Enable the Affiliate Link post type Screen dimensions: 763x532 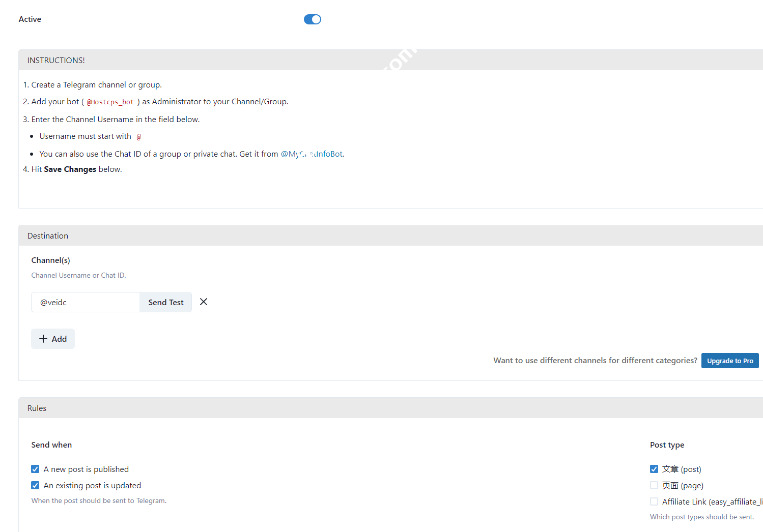[654, 501]
